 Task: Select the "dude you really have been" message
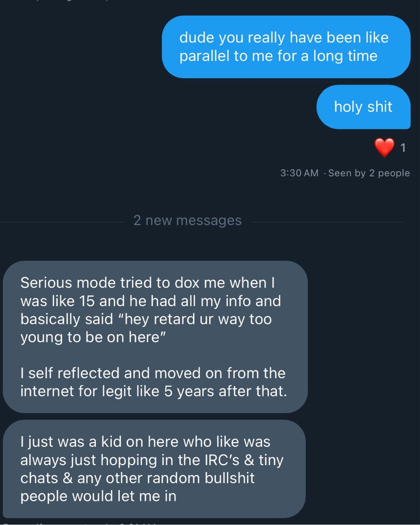point(286,47)
